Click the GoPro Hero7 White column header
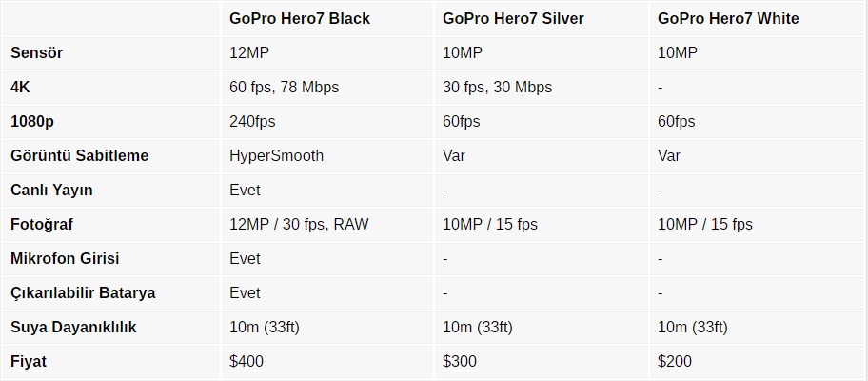The width and height of the screenshot is (868, 381). pos(758,19)
